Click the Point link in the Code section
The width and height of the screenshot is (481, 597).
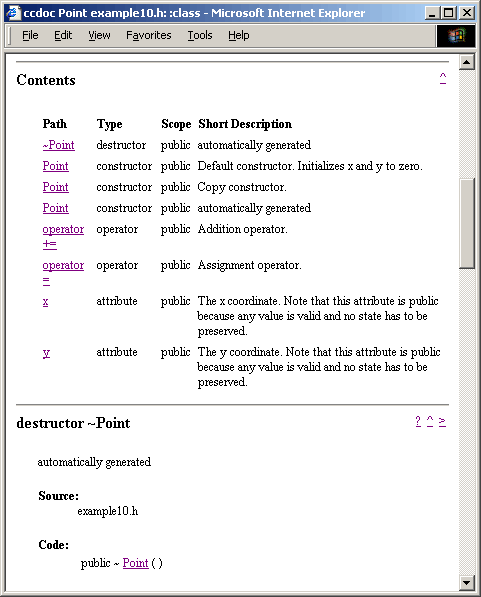point(135,563)
